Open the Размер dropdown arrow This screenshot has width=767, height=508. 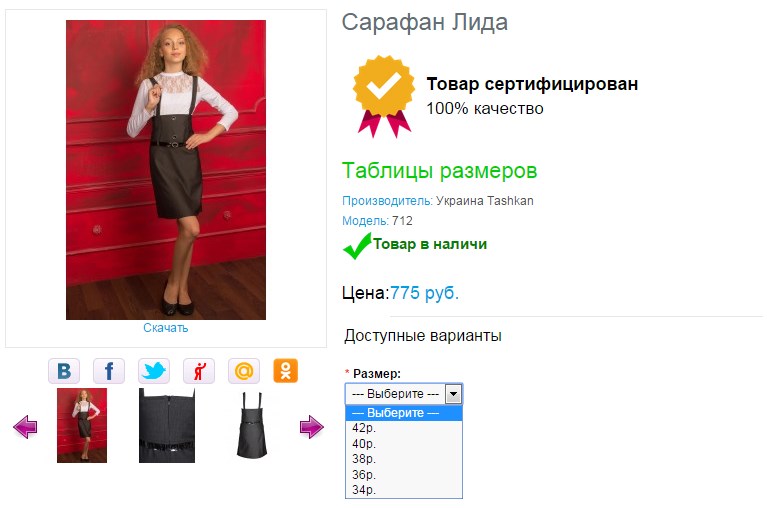(x=453, y=394)
